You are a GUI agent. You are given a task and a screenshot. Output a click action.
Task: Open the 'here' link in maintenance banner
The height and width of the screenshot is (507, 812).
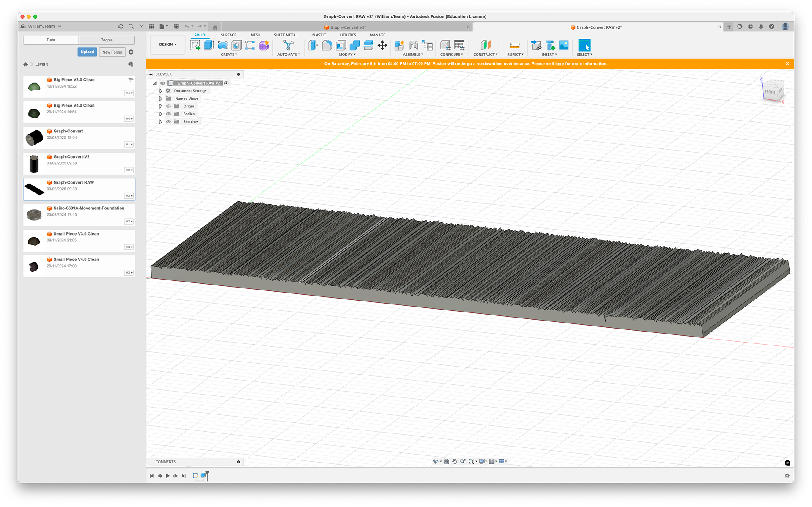pyautogui.click(x=559, y=64)
